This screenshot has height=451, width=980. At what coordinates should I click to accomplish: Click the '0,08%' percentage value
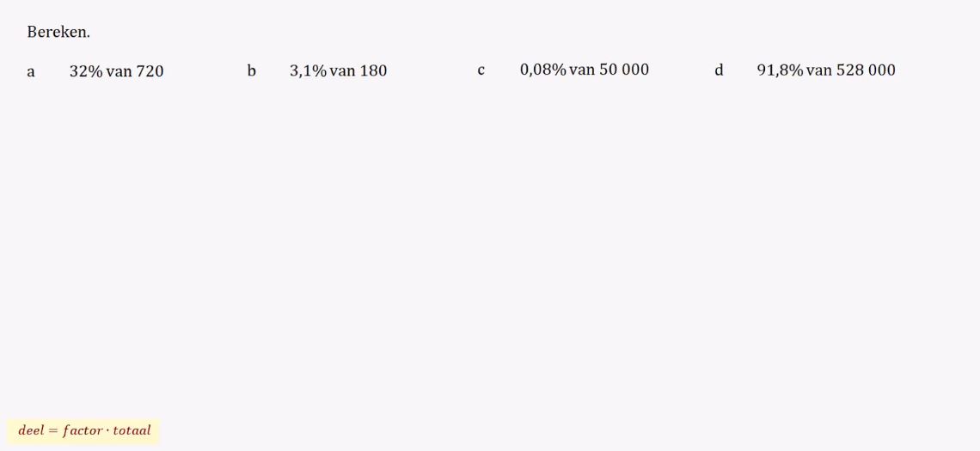(543, 70)
